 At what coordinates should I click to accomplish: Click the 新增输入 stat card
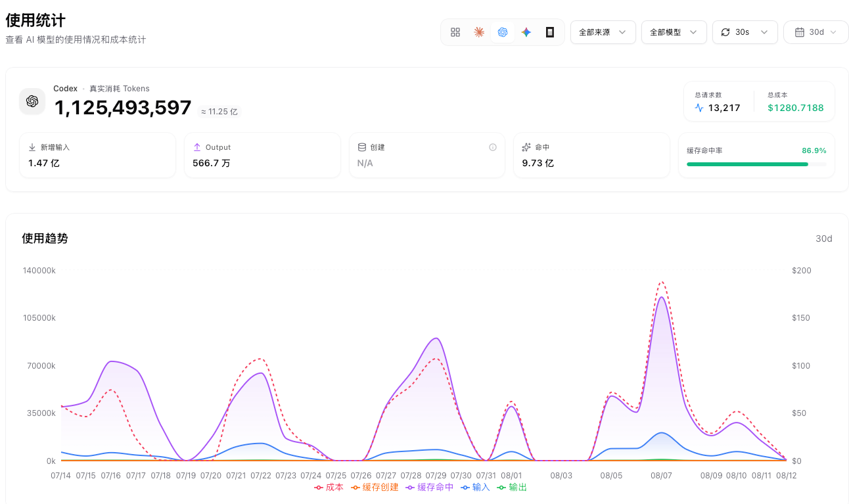[x=98, y=155]
